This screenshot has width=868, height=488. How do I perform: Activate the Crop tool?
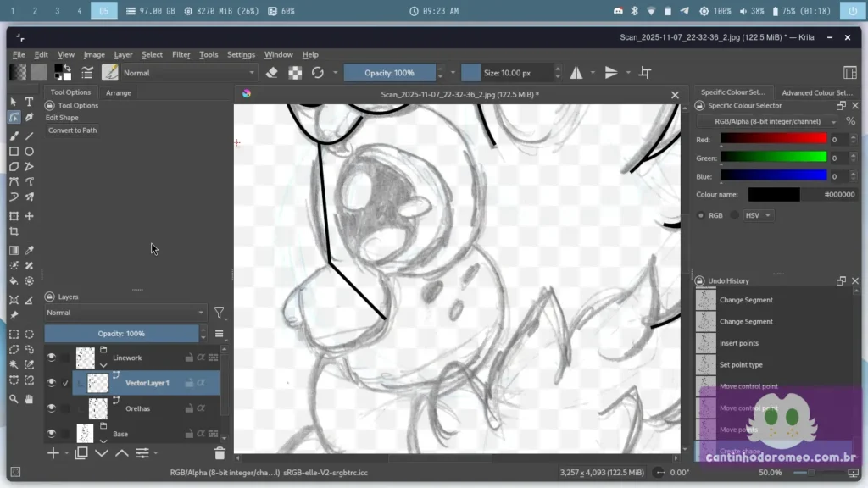click(x=14, y=231)
